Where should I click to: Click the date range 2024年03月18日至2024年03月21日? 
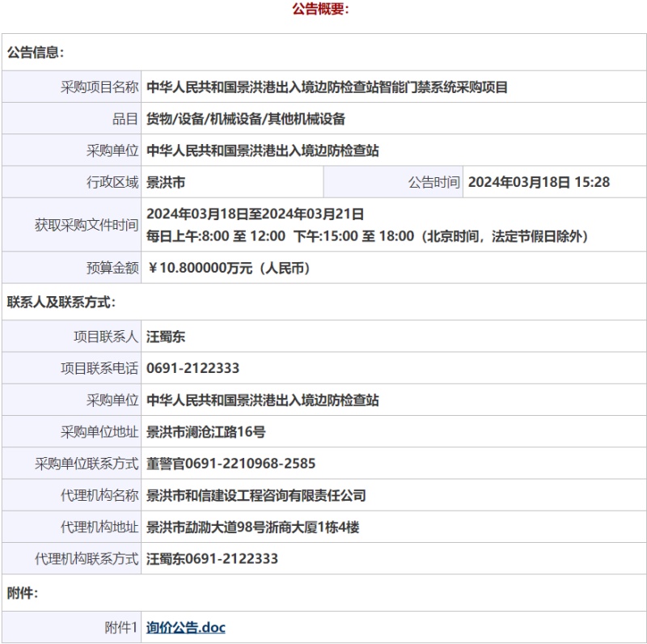[255, 214]
